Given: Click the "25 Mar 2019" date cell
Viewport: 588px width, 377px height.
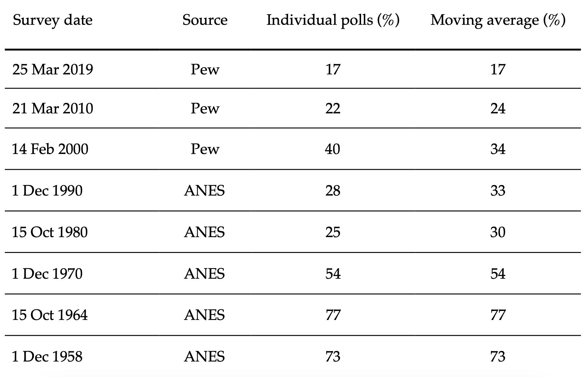Looking at the screenshot, I should (x=53, y=70).
